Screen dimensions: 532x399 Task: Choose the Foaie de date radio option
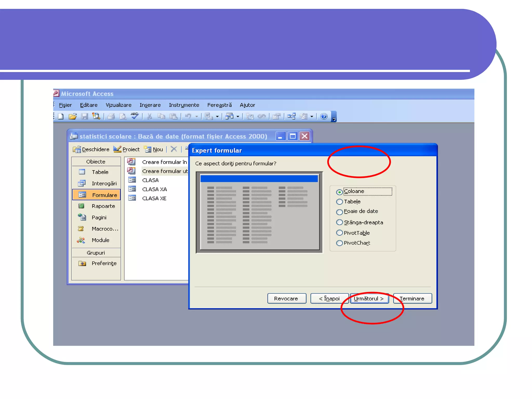point(340,212)
